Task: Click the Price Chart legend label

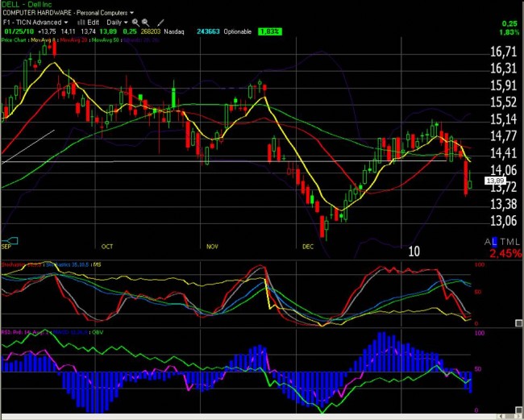Action: (x=14, y=39)
